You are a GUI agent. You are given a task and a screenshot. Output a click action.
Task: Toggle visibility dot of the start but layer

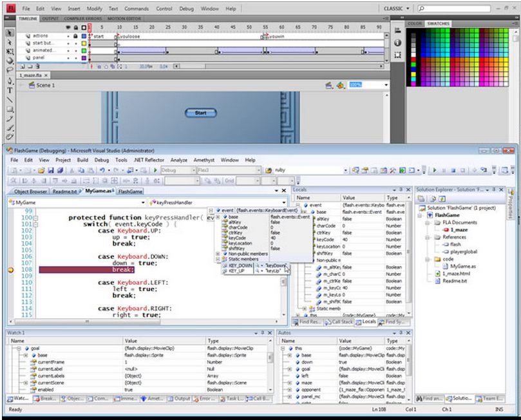pyautogui.click(x=68, y=44)
